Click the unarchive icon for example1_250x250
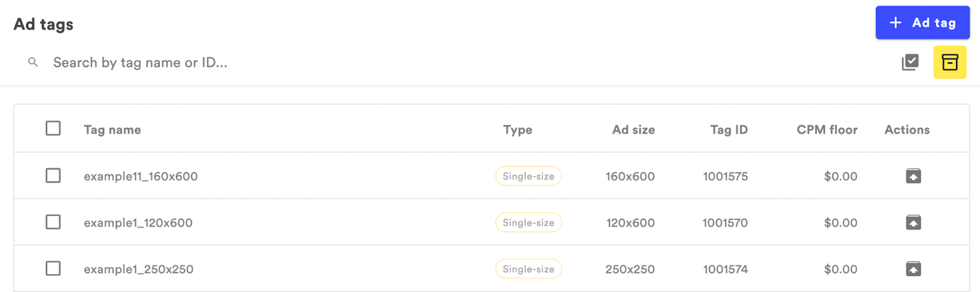The width and height of the screenshot is (980, 292). 913,269
